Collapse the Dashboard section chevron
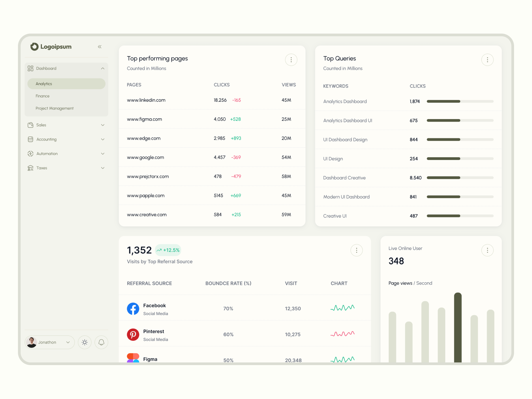This screenshot has height=399, width=532. [103, 68]
